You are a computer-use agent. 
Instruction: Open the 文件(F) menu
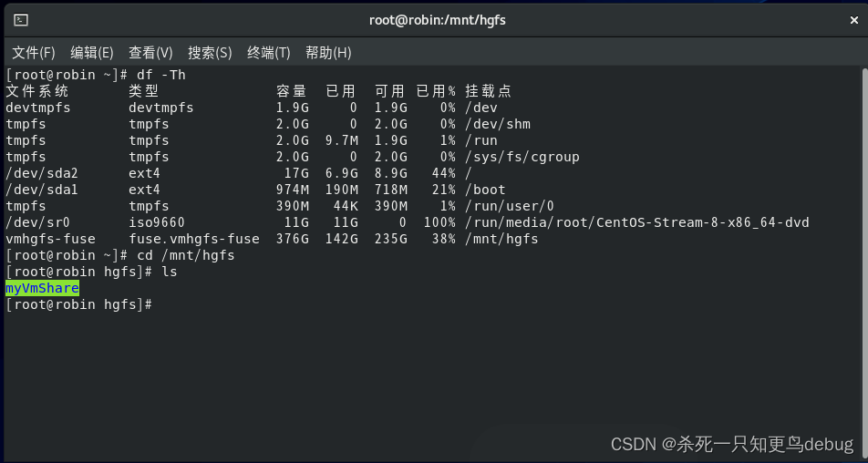[x=34, y=53]
